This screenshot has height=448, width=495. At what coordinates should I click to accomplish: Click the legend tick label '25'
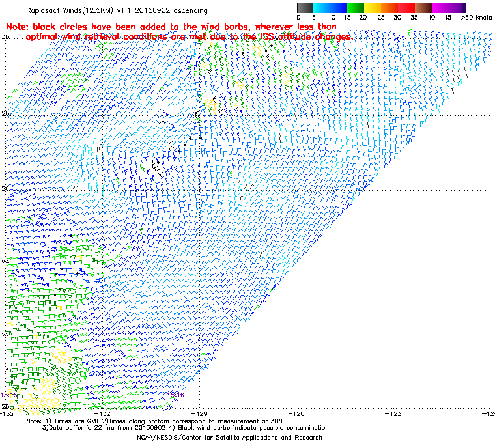381,18
